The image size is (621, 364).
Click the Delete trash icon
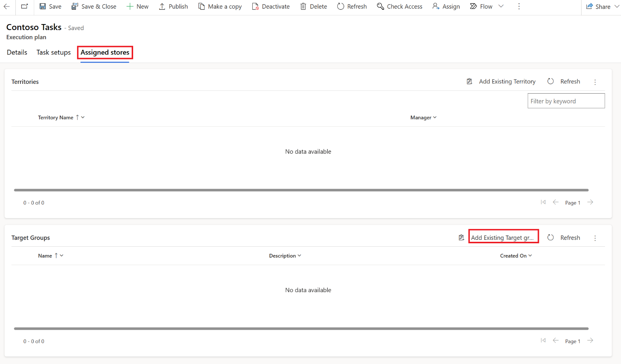[303, 6]
